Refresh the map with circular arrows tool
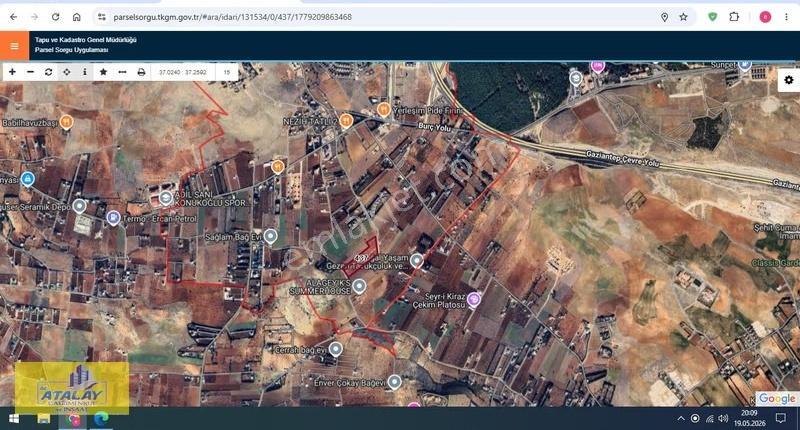This screenshot has height=430, width=800. (x=48, y=72)
